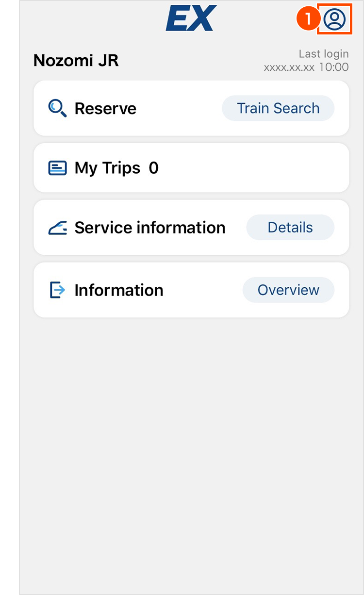The height and width of the screenshot is (595, 364).
Task: Click the My Trips count 0
Action: click(153, 168)
